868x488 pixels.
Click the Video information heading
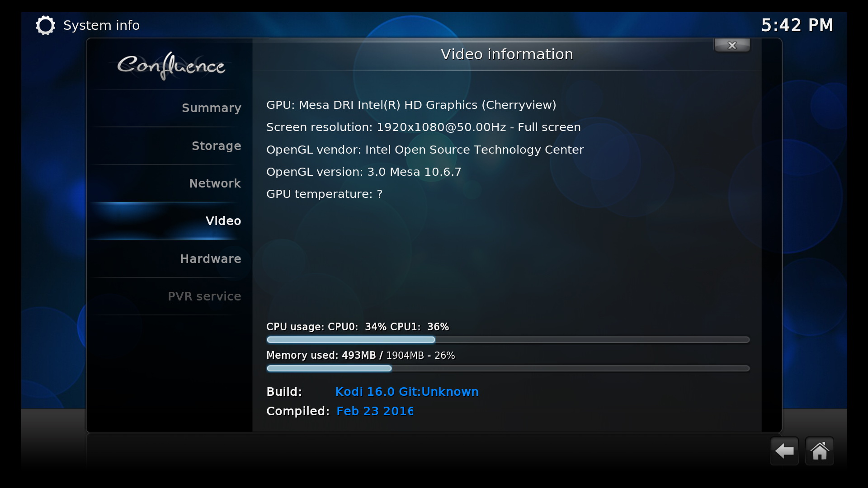(507, 54)
